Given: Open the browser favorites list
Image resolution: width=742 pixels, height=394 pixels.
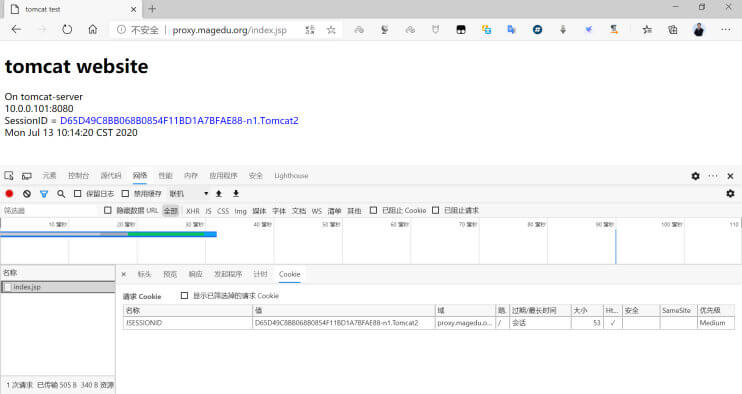Looking at the screenshot, I should point(647,30).
